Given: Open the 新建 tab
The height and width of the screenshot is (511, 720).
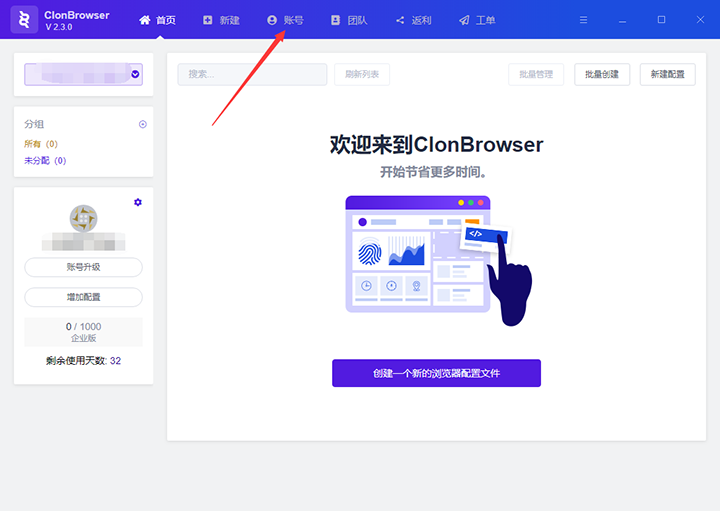Looking at the screenshot, I should click(221, 20).
